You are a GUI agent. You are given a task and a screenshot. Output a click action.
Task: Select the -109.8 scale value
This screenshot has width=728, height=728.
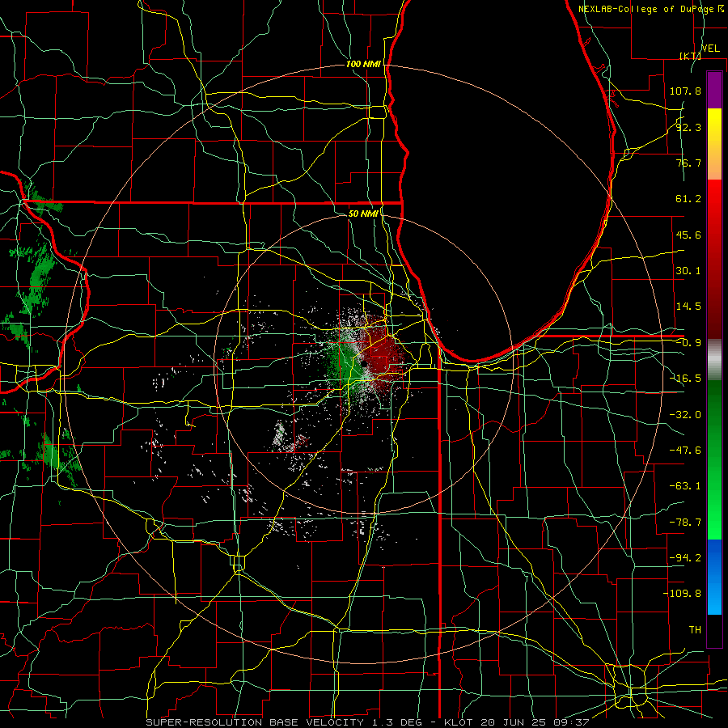682,594
